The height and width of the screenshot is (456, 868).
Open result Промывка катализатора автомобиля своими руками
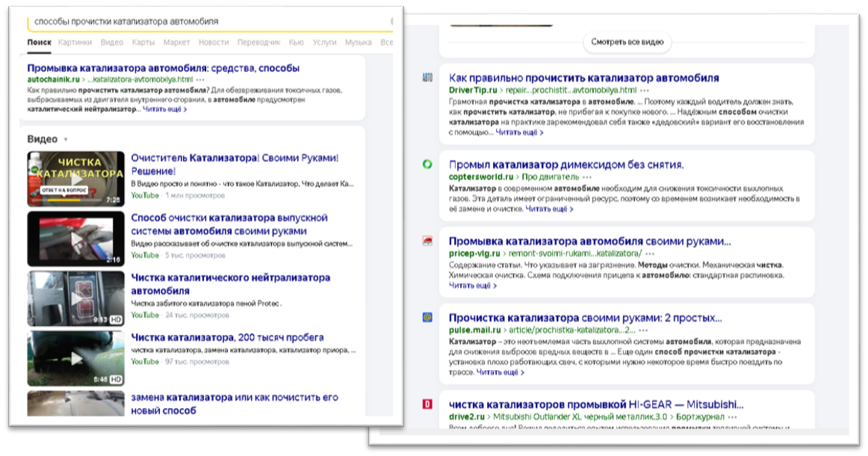click(x=589, y=241)
